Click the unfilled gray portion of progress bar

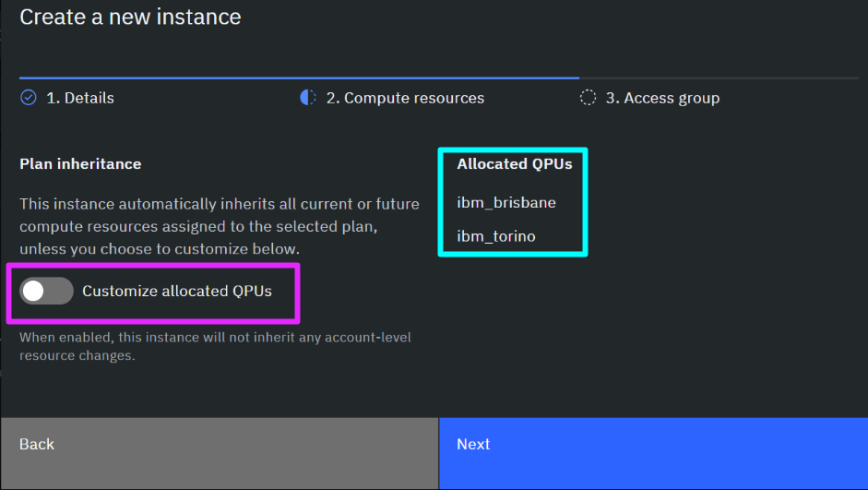(x=719, y=78)
